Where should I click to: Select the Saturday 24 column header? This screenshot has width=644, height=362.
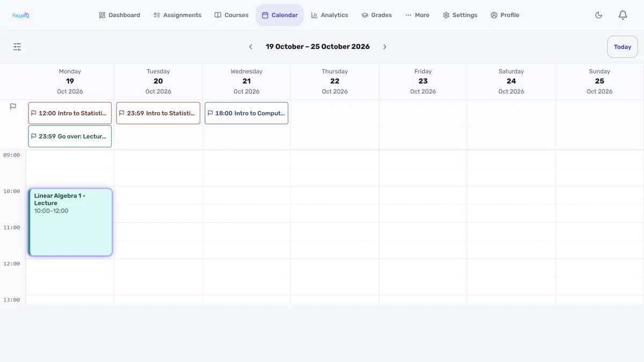click(x=511, y=82)
